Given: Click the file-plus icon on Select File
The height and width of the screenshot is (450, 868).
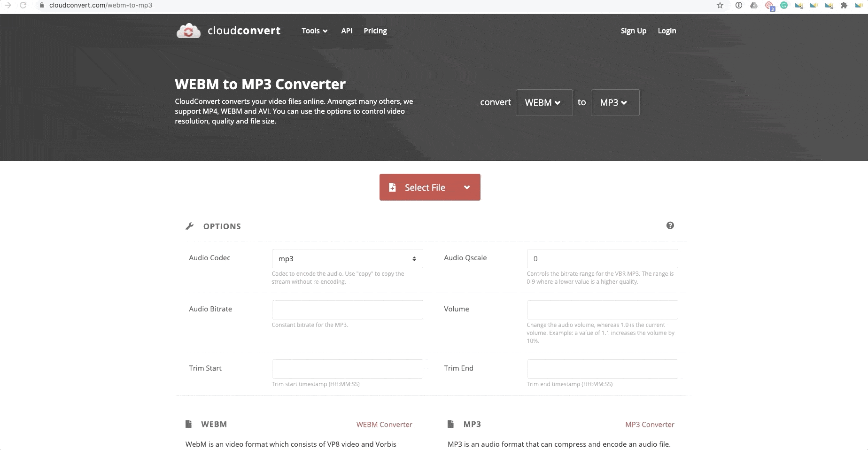Looking at the screenshot, I should tap(392, 187).
